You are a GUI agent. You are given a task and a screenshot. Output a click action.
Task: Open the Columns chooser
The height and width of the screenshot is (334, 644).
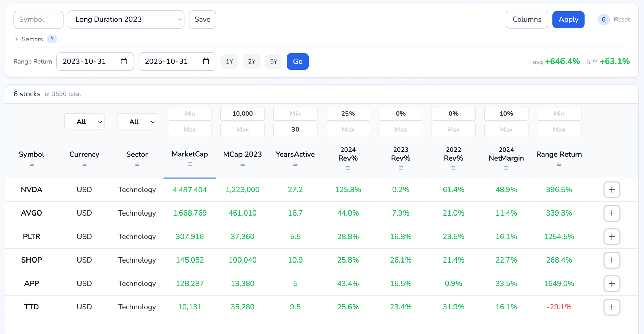527,19
